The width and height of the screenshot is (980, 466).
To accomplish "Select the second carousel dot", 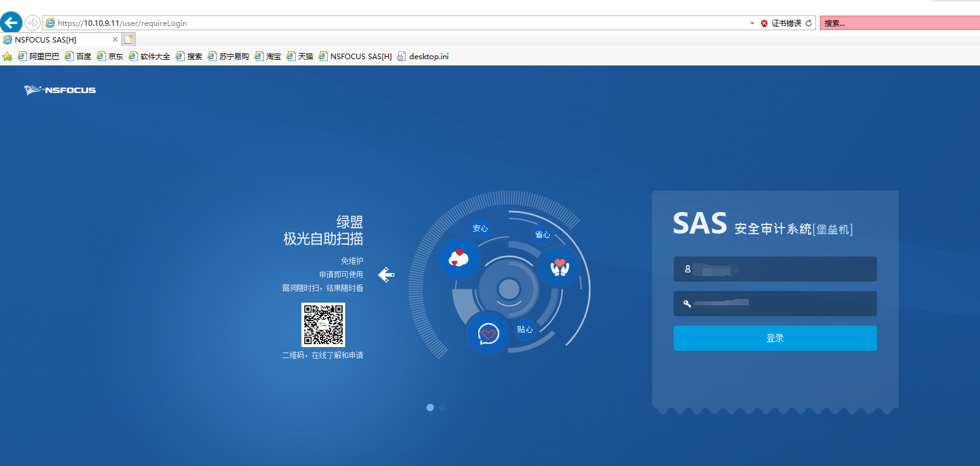I will click(x=443, y=407).
